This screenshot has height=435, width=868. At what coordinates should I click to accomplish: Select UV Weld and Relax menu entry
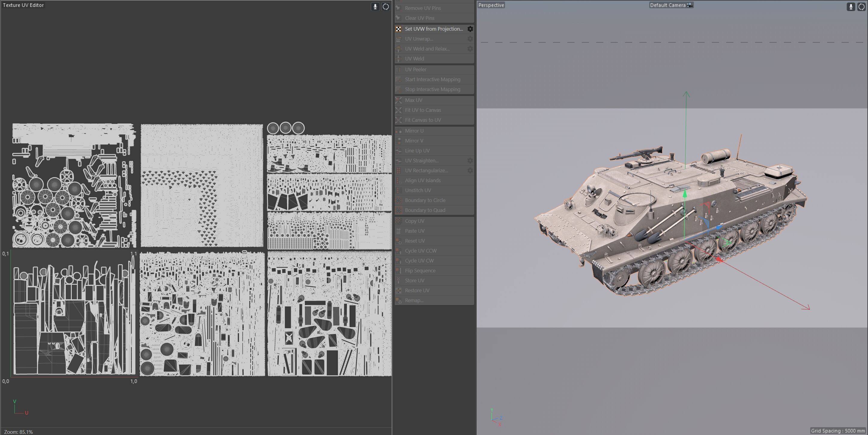pyautogui.click(x=427, y=49)
